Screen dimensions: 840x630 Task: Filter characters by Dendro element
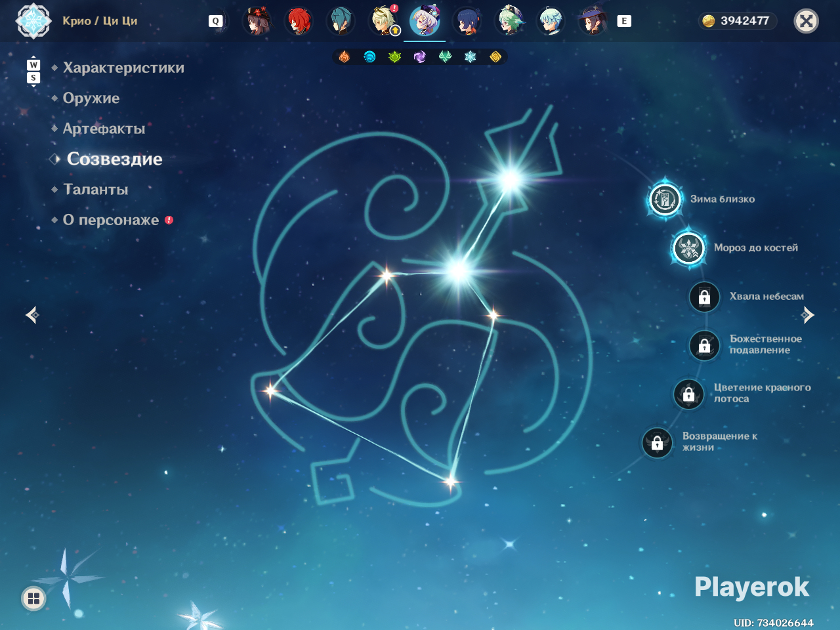(x=394, y=57)
